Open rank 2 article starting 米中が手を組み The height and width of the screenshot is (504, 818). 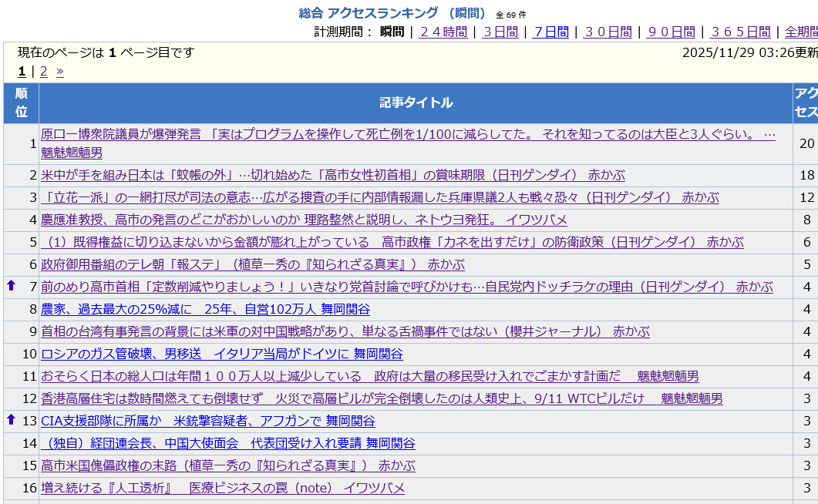point(332,175)
